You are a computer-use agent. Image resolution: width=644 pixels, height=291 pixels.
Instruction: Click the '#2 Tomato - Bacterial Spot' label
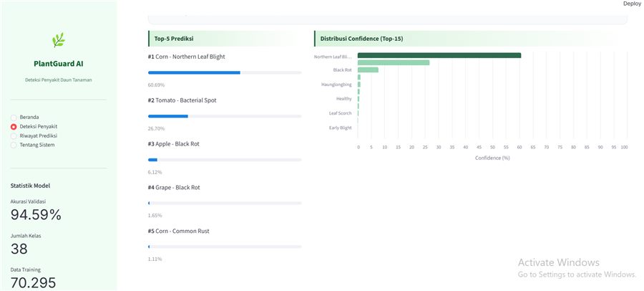tap(182, 100)
